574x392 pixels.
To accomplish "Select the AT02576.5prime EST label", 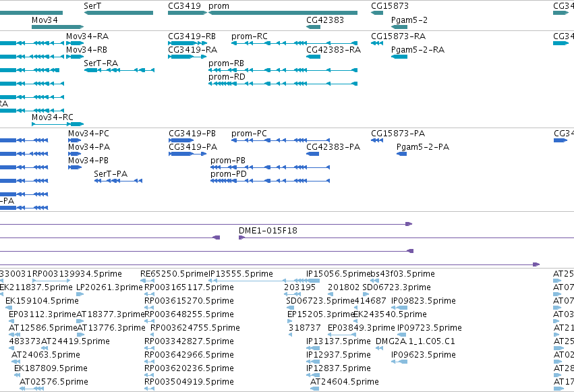I will click(54, 382).
